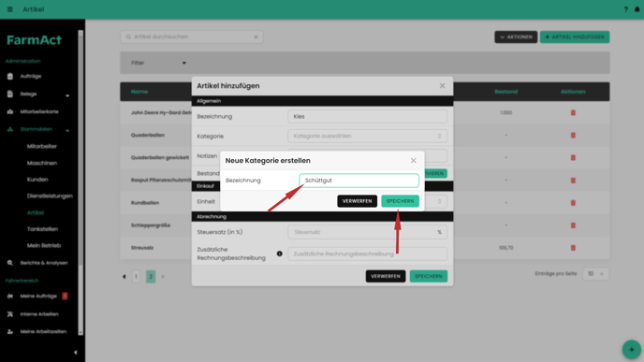Open the hamburger menu icon
The image size is (644, 362).
tap(10, 9)
